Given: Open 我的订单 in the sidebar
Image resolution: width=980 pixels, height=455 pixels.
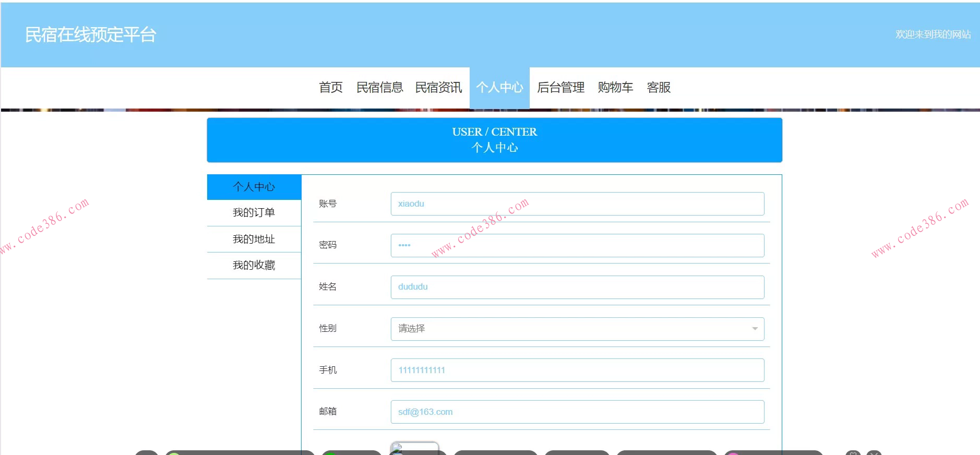Looking at the screenshot, I should point(254,213).
